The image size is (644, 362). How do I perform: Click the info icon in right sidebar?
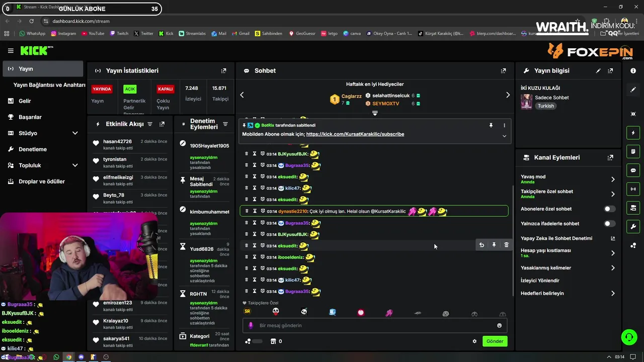pyautogui.click(x=633, y=71)
